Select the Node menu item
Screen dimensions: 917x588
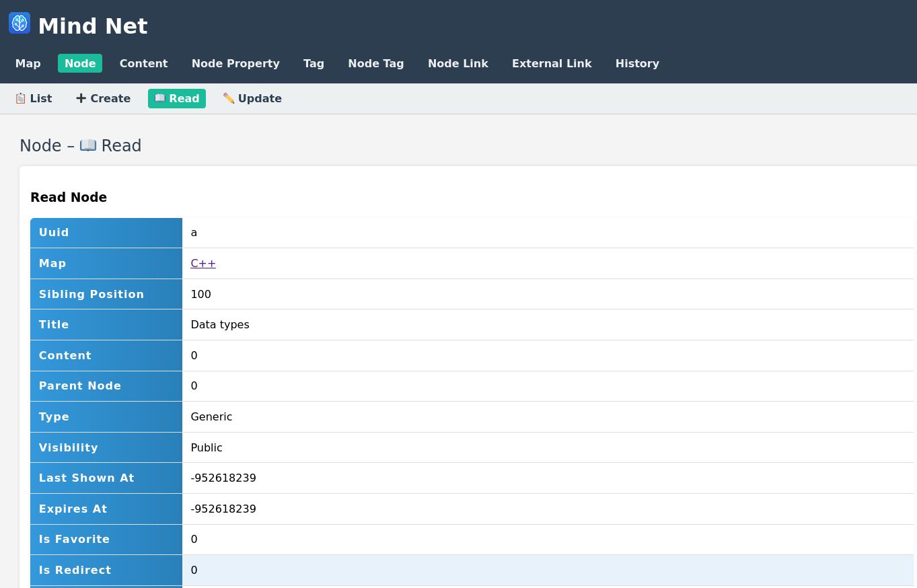click(80, 63)
